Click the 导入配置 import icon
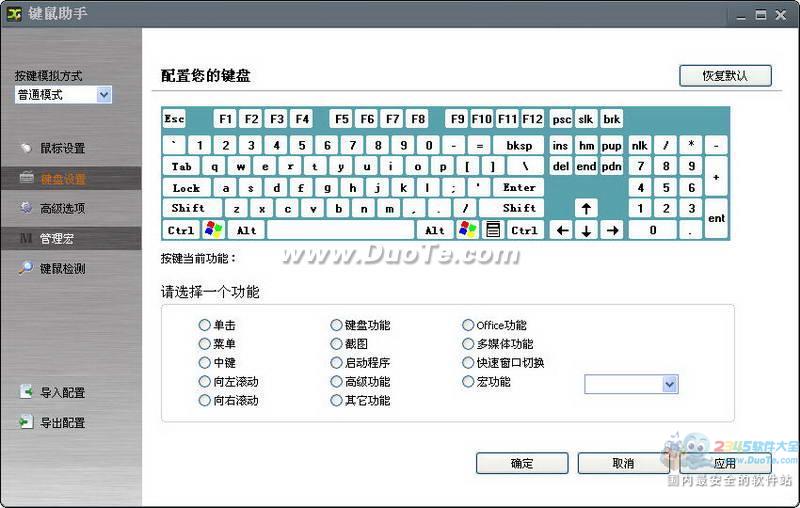 25,392
